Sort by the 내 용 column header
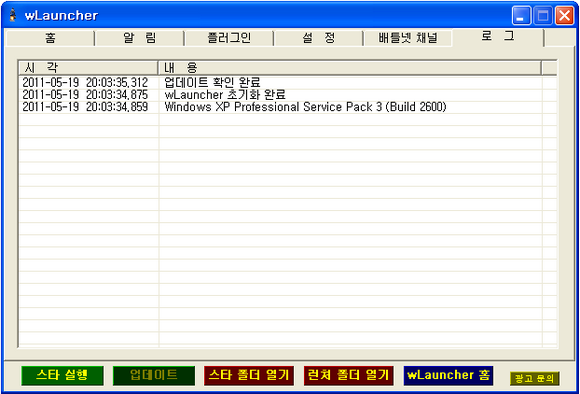 click(350, 68)
